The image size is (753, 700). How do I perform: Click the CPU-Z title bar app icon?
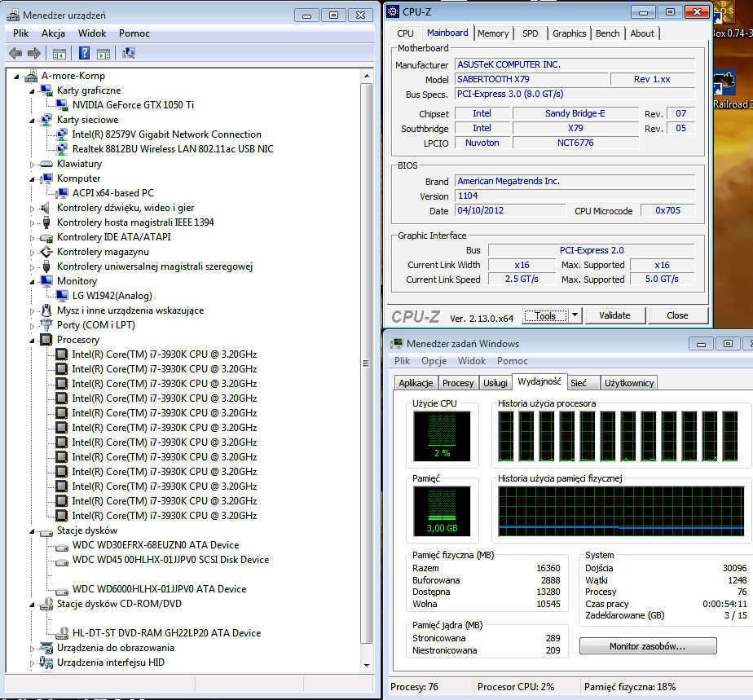[x=393, y=11]
